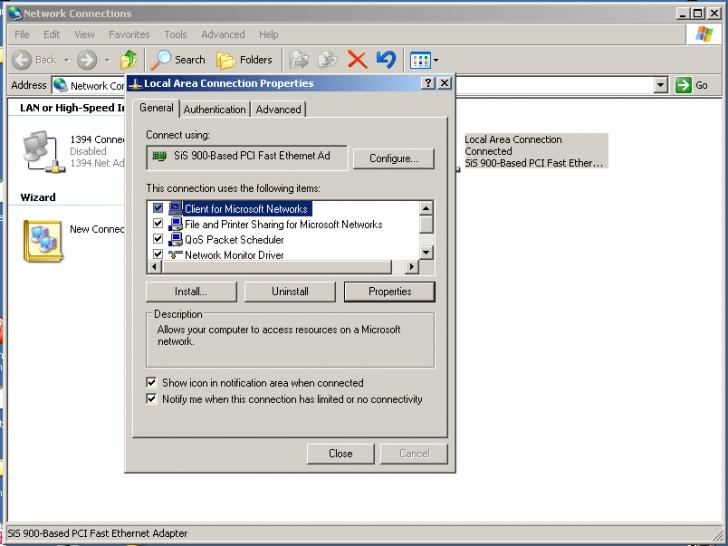This screenshot has height=546, width=728.
Task: Select the 1394 Connection icon
Action: coord(44,151)
